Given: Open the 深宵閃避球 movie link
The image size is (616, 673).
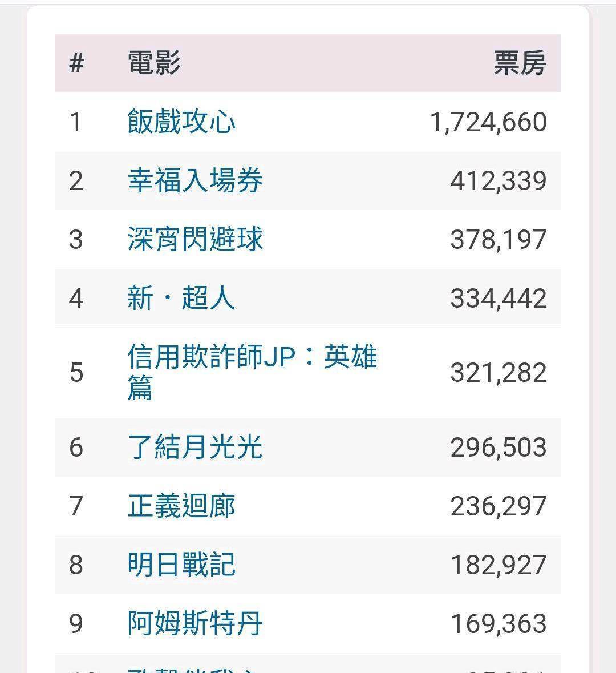Looking at the screenshot, I should click(195, 239).
